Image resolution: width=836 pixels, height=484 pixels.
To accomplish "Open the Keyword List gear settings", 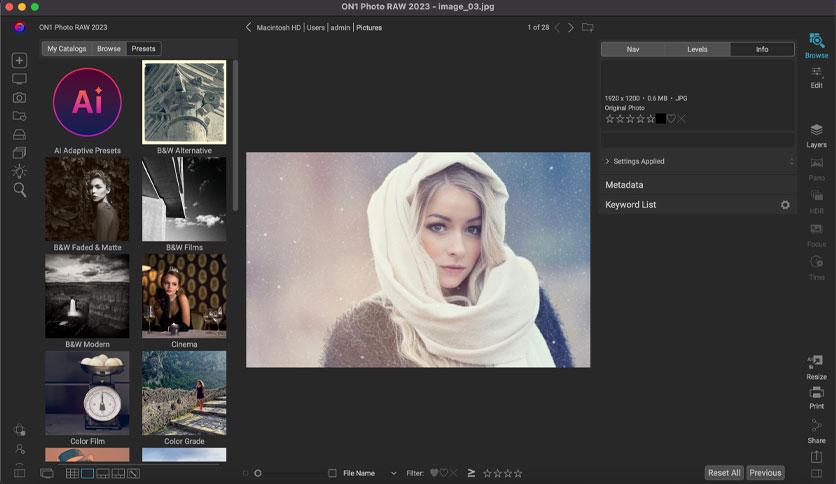I will point(785,205).
